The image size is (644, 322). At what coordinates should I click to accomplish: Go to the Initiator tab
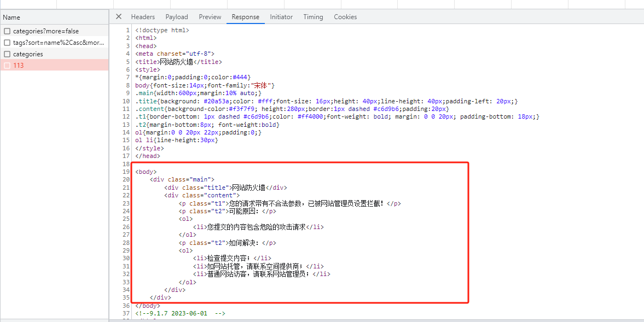tap(281, 17)
